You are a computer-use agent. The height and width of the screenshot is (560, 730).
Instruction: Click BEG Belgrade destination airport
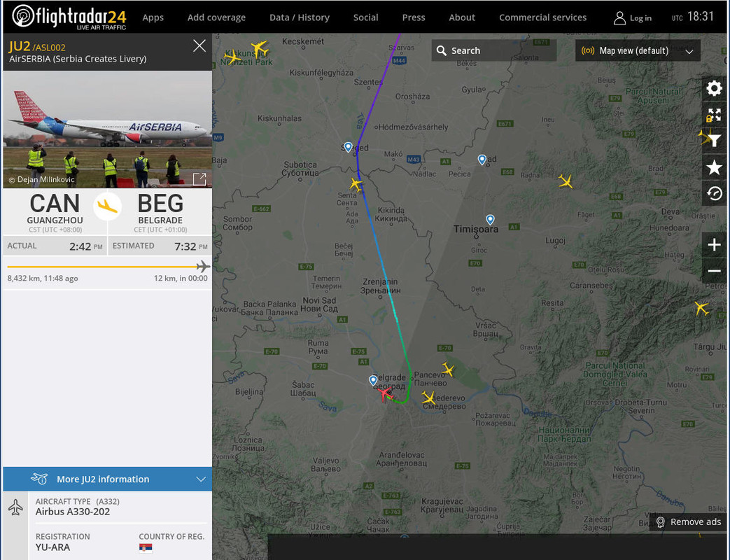(160, 211)
